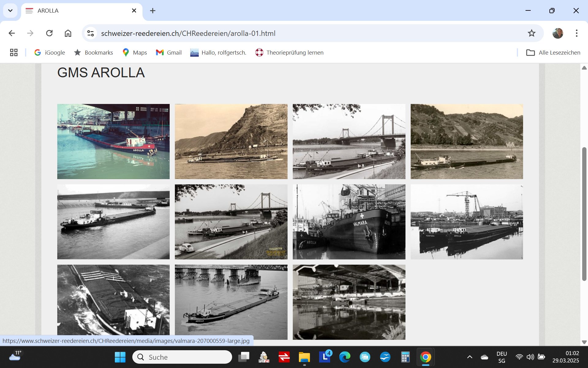Open the apps grid shortcut
This screenshot has height=368, width=588.
pyautogui.click(x=14, y=52)
